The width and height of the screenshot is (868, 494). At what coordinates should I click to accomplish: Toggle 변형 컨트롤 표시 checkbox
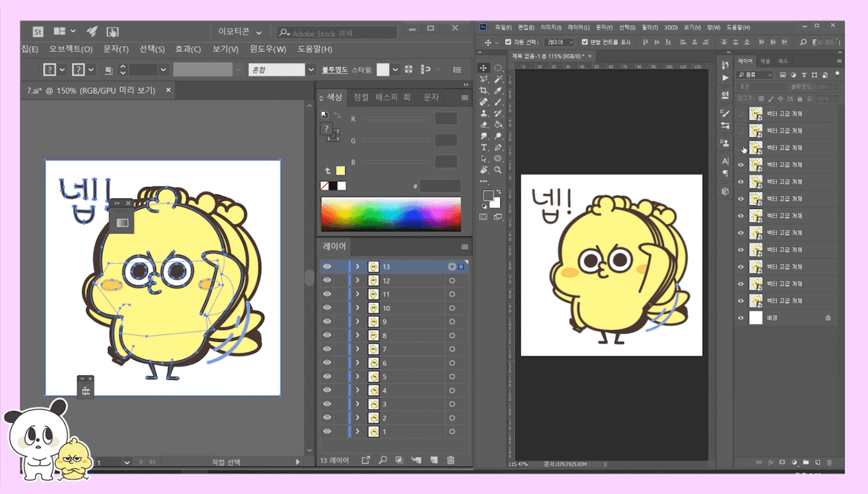(x=585, y=42)
